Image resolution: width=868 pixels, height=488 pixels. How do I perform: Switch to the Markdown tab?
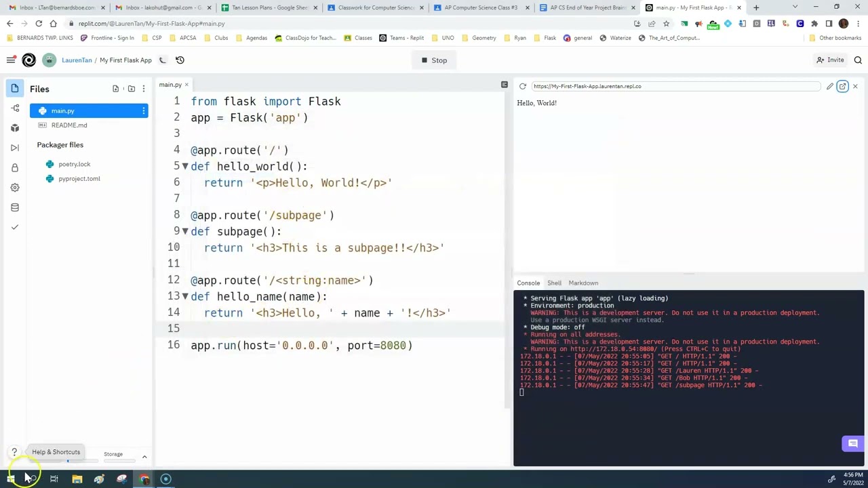pos(583,283)
